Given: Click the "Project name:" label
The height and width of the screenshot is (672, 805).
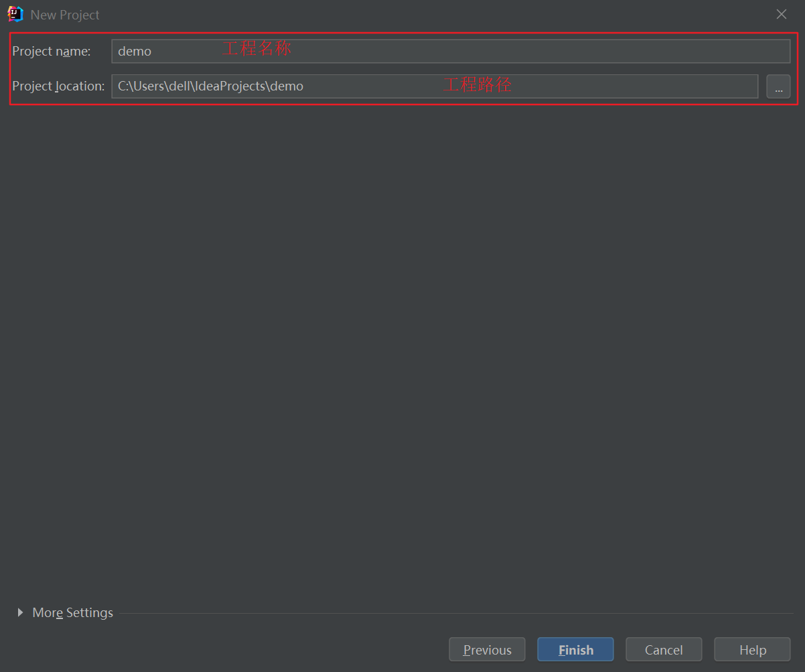Looking at the screenshot, I should coord(52,51).
